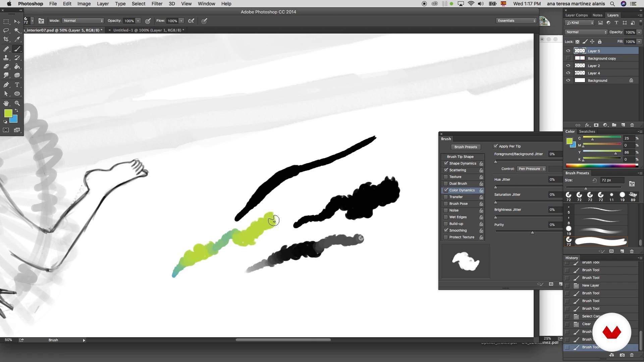Select the Hand tool
This screenshot has height=362, width=644.
coord(6,103)
